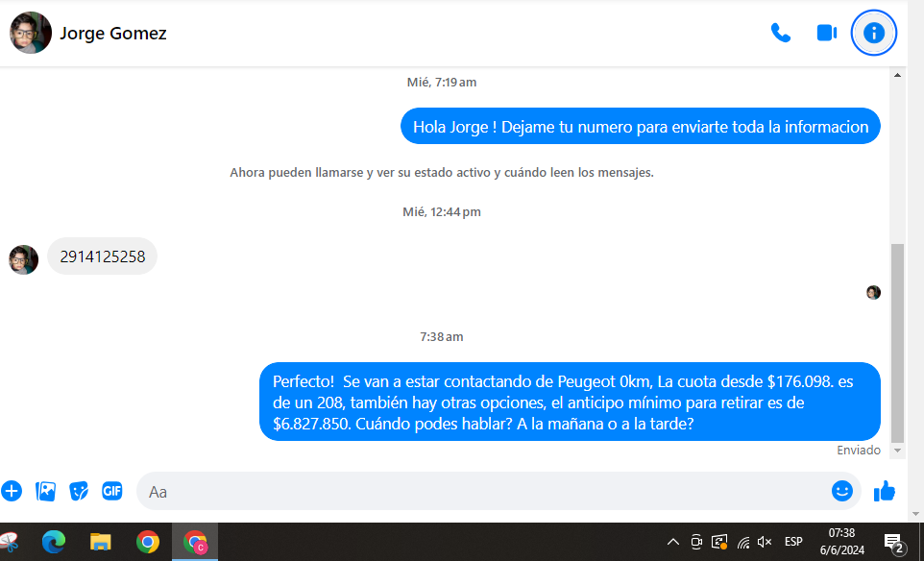Start a voice call with Jorge Gomez

tap(780, 33)
